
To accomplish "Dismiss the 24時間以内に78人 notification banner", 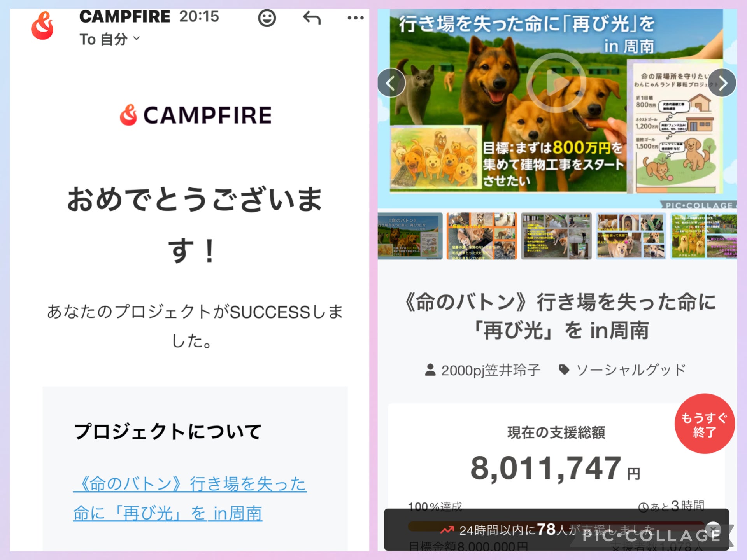I will click(713, 529).
